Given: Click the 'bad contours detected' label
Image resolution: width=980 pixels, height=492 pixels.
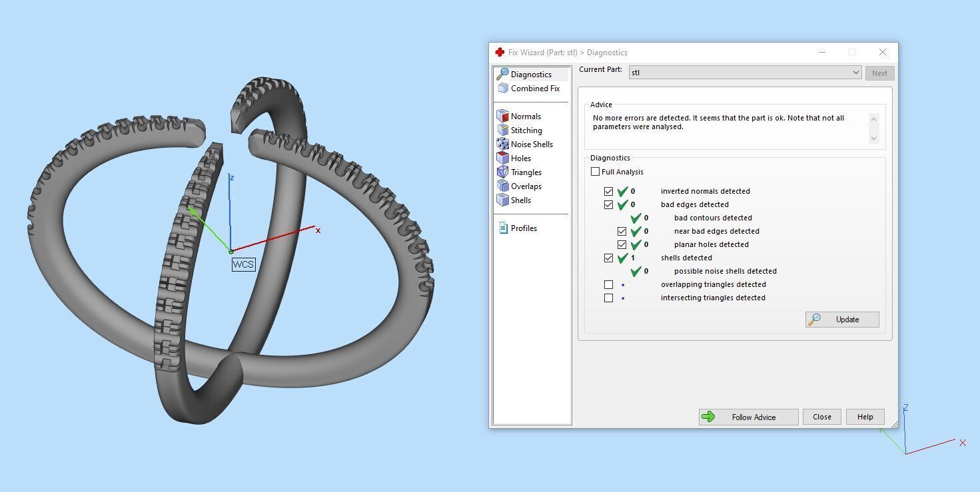Looking at the screenshot, I should tap(713, 218).
